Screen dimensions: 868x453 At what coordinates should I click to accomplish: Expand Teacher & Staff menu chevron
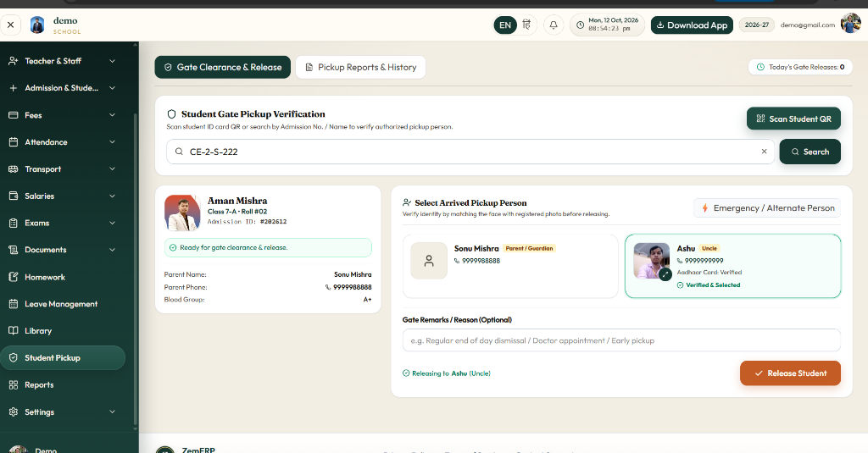tap(113, 61)
